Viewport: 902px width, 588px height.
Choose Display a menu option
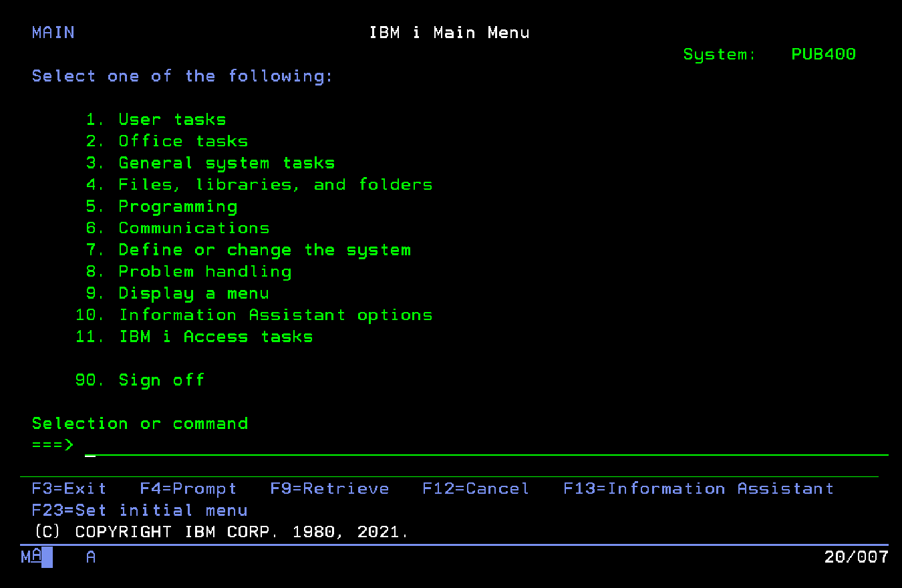click(194, 293)
